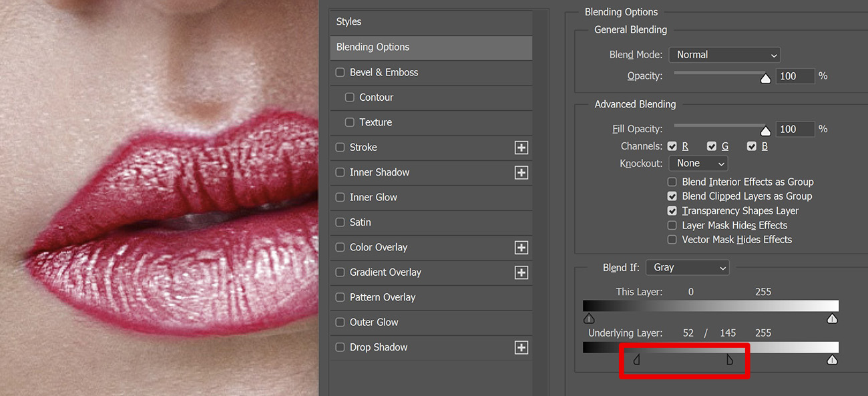The width and height of the screenshot is (868, 396).
Task: Uncheck the G channel in Advanced Blending
Action: click(712, 146)
